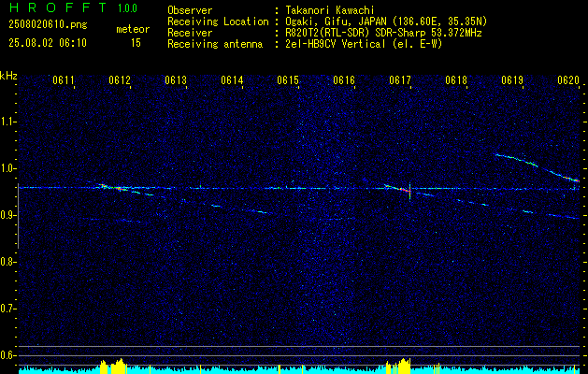Click the meteor count value 15
This screenshot has height=374, width=588.
pyautogui.click(x=136, y=43)
